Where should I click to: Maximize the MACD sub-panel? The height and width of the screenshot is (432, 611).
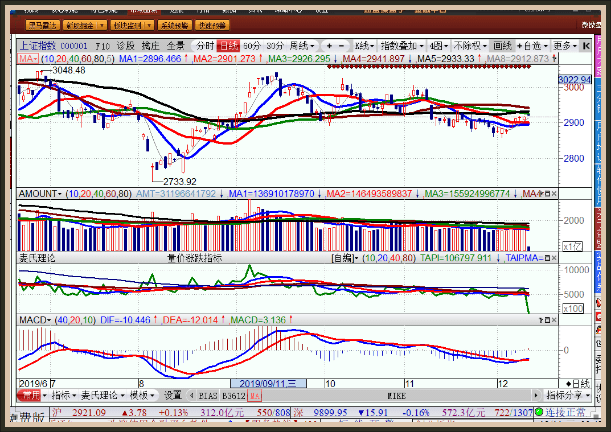tap(547, 320)
